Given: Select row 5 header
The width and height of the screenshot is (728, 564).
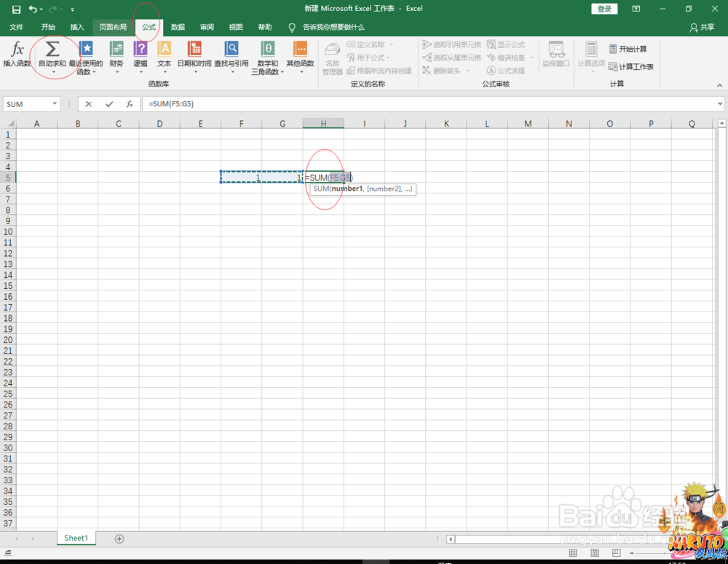Looking at the screenshot, I should click(x=8, y=178).
